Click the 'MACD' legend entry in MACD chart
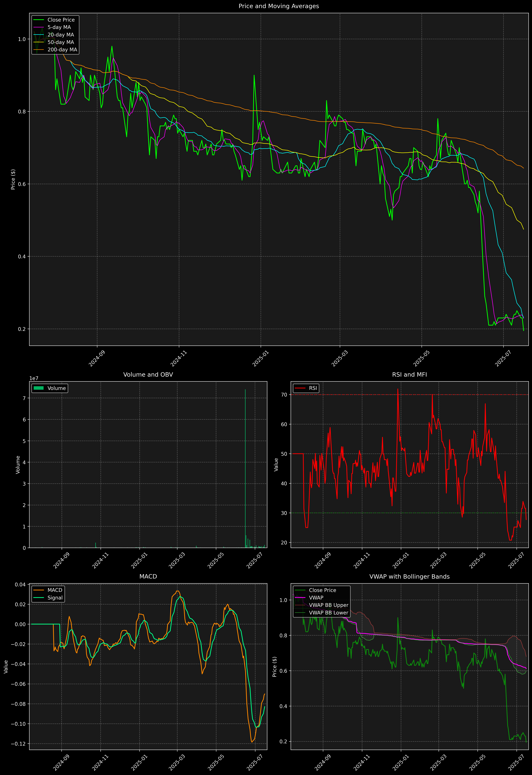Image resolution: width=532 pixels, height=775 pixels. point(48,590)
